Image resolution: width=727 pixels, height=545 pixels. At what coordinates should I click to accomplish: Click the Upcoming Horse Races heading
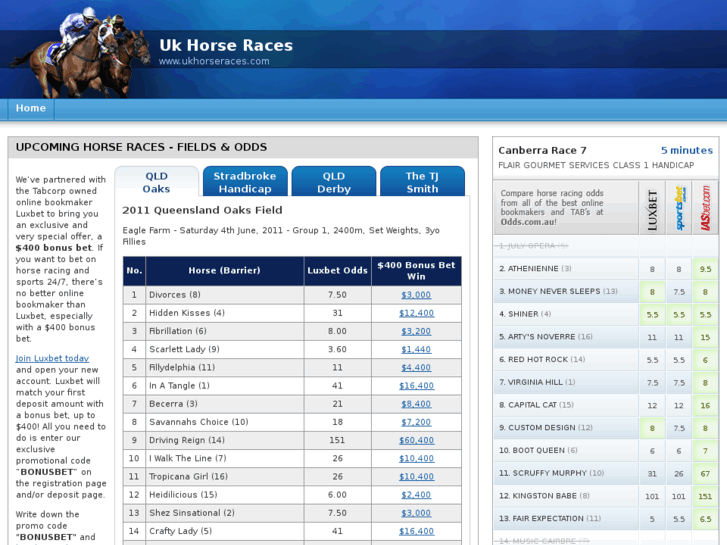(x=141, y=147)
